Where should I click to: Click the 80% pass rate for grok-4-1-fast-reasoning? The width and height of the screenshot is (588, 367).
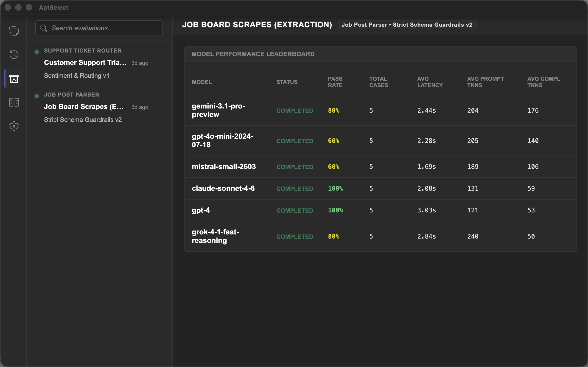pyautogui.click(x=333, y=236)
